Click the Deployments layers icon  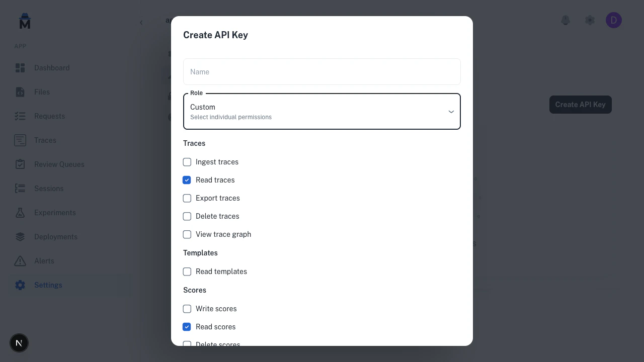point(20,237)
